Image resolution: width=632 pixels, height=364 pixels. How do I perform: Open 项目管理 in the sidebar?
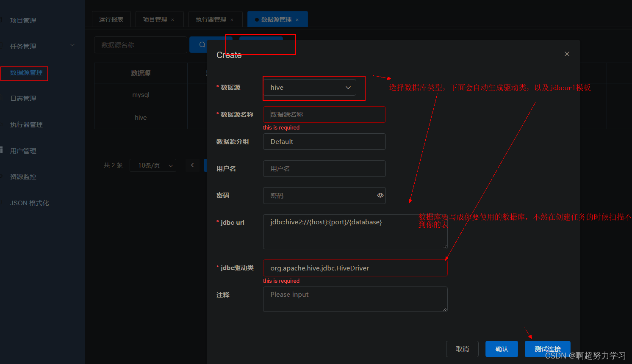point(23,20)
